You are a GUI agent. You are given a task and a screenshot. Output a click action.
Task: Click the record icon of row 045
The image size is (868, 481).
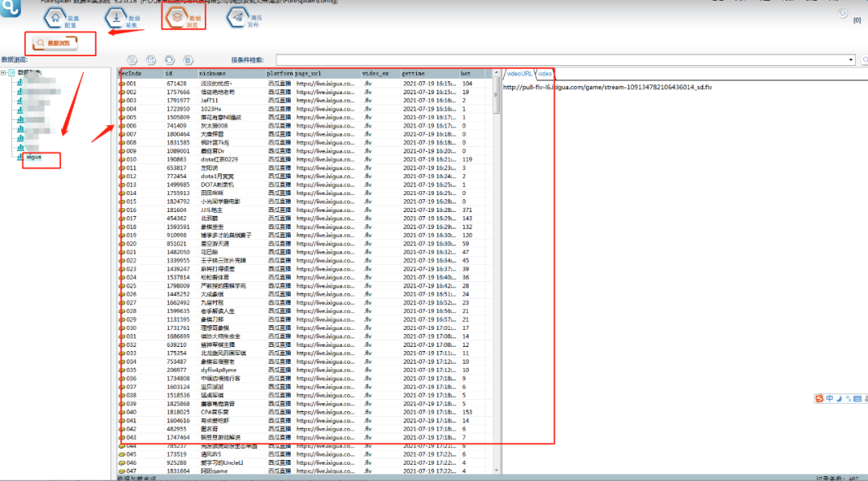[122, 455]
